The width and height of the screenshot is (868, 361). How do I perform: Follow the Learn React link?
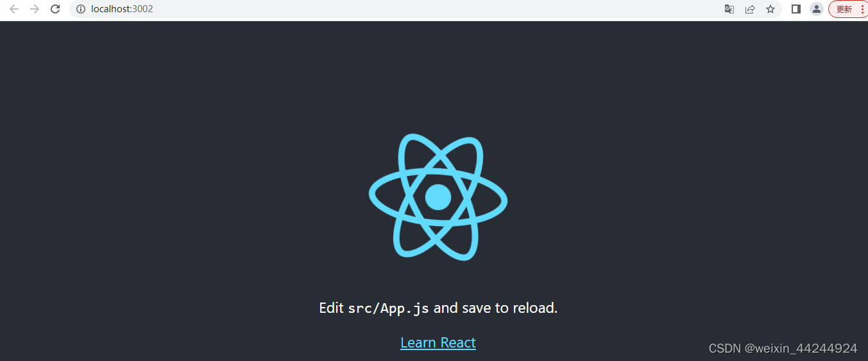click(438, 342)
